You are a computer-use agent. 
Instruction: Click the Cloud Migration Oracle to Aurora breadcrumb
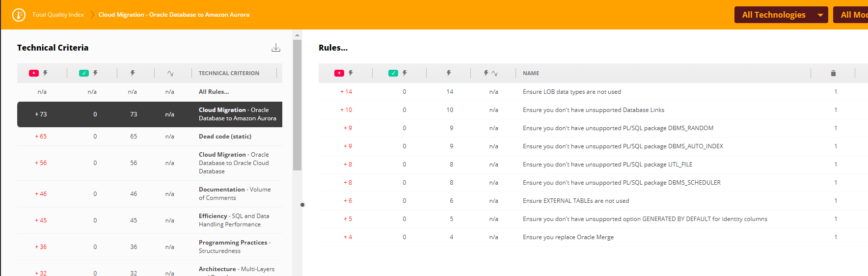point(174,15)
